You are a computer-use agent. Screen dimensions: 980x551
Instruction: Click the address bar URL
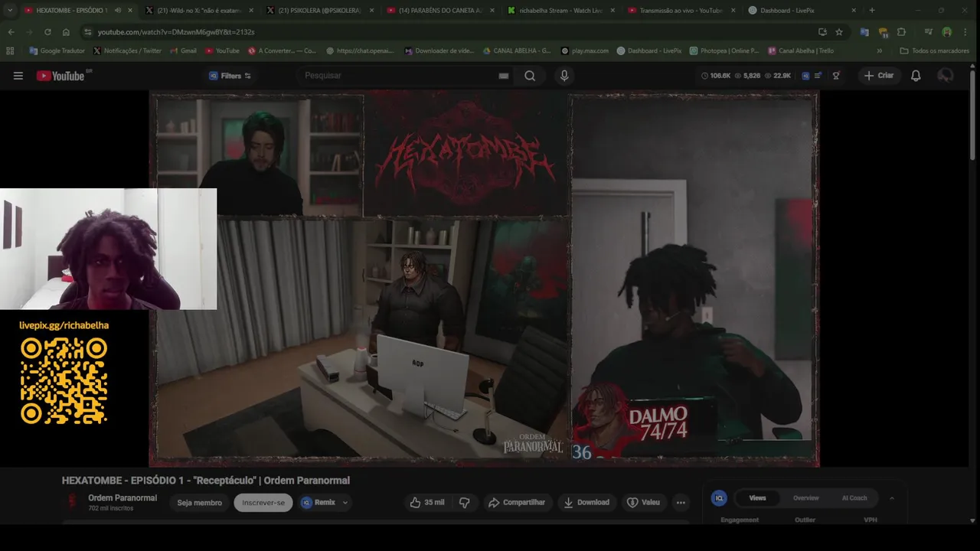pyautogui.click(x=176, y=32)
